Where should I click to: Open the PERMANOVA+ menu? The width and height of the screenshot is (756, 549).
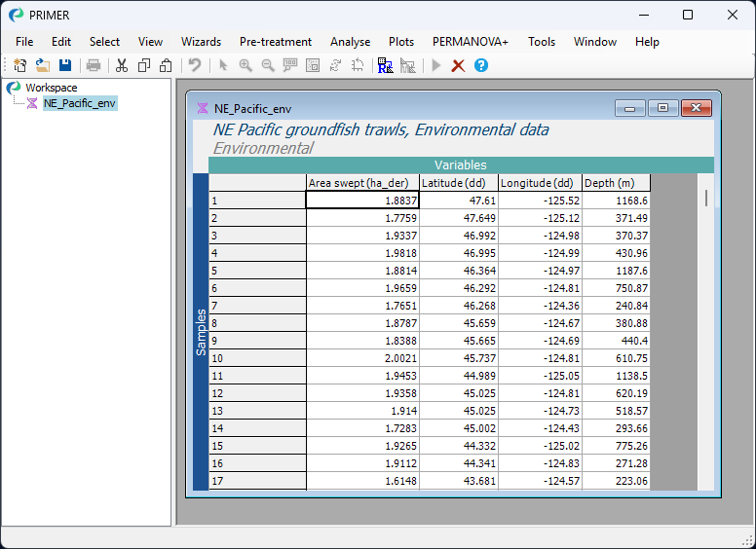pyautogui.click(x=471, y=42)
